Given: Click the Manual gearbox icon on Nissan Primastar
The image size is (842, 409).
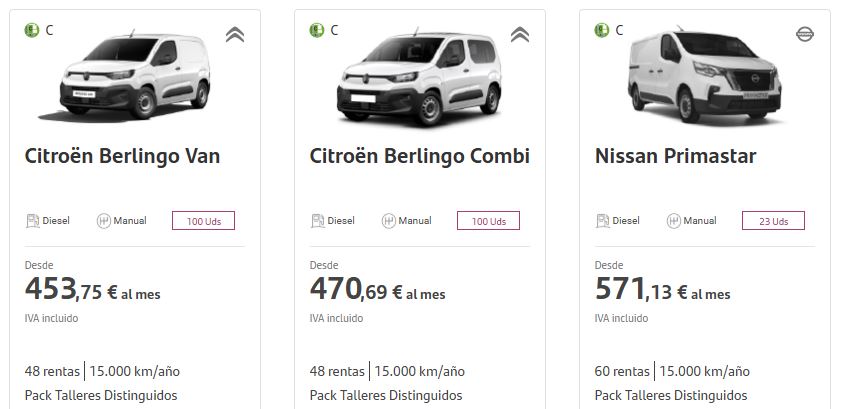Looking at the screenshot, I should [x=674, y=221].
